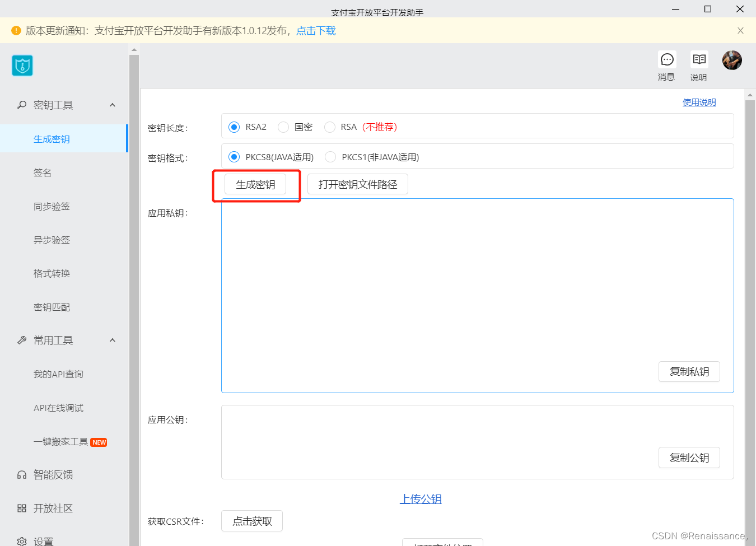Open the 消息 messages icon

(667, 59)
